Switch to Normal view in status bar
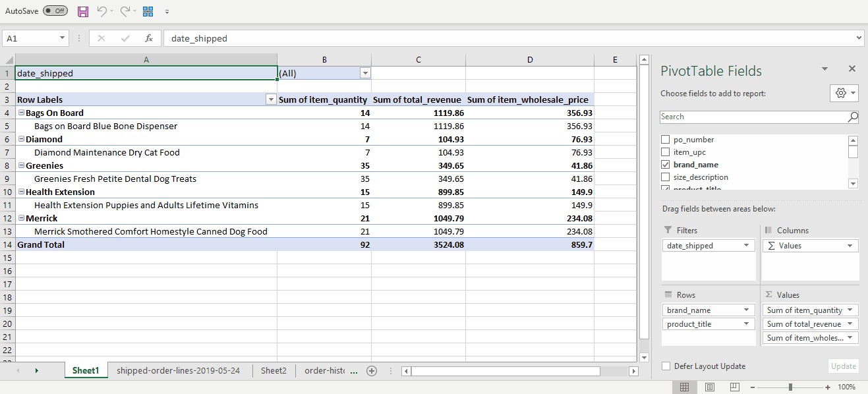868x394 pixels. coord(685,387)
